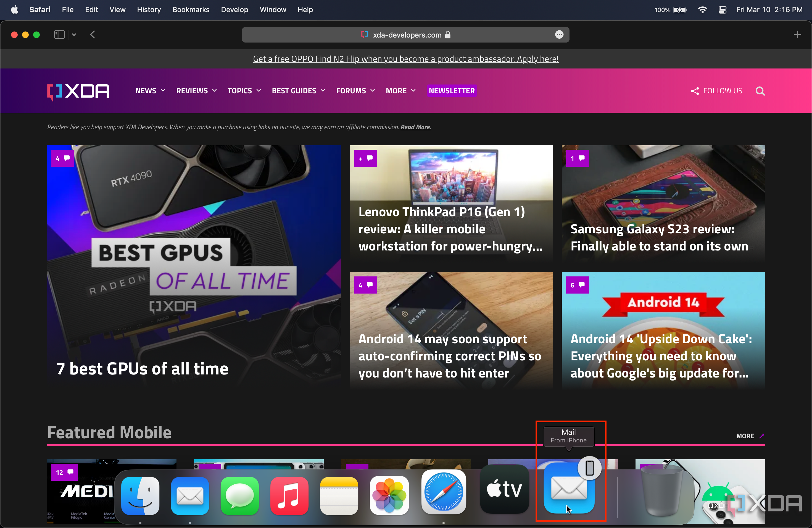
Task: Click the NEWSLETTER button
Action: coord(452,91)
